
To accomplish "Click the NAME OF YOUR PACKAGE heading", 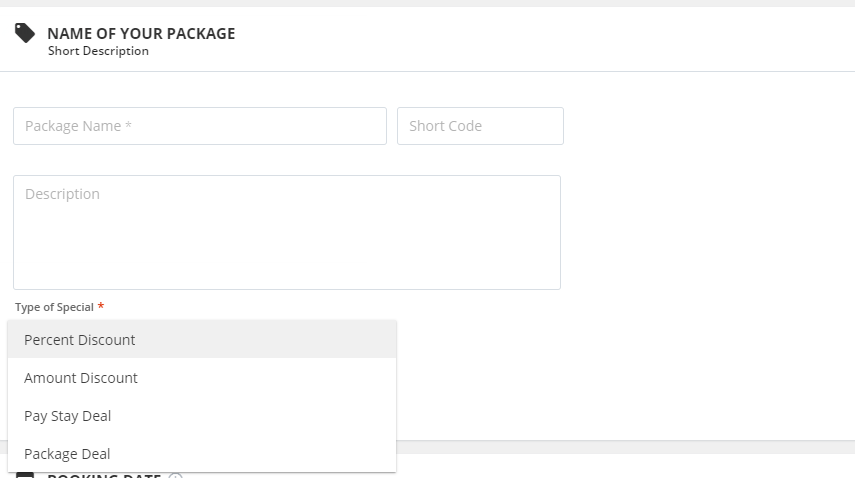I will pyautogui.click(x=141, y=34).
